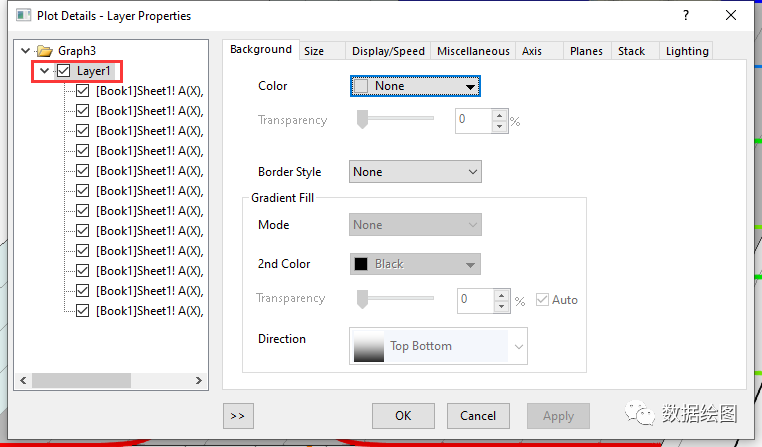Open the Direction Top Bottom dropdown

[438, 346]
